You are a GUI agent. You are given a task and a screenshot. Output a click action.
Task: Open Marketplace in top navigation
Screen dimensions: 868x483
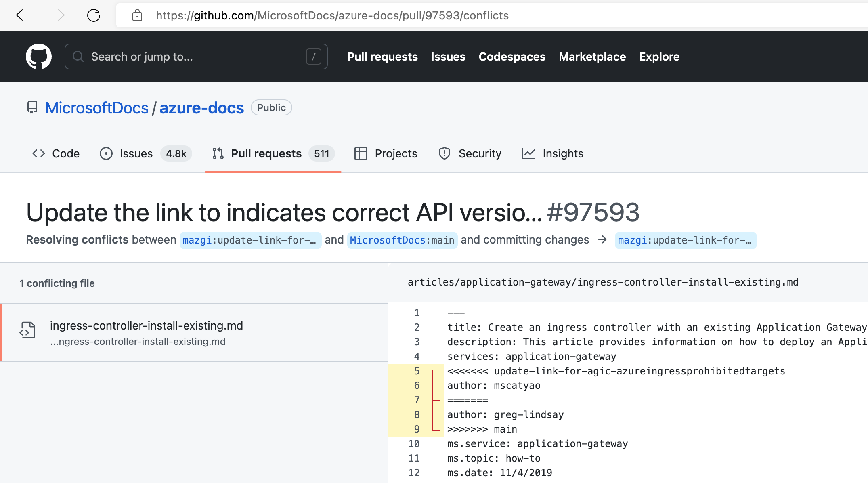click(x=592, y=57)
